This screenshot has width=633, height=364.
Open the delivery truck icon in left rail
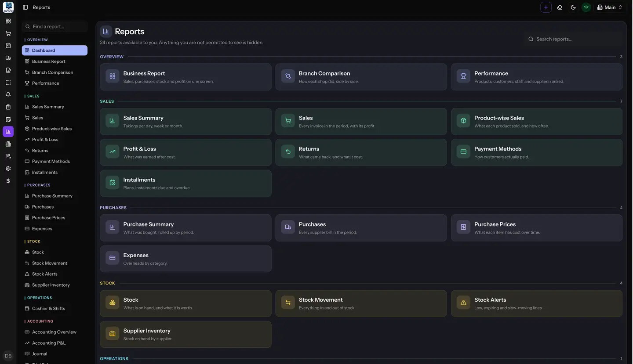click(8, 58)
